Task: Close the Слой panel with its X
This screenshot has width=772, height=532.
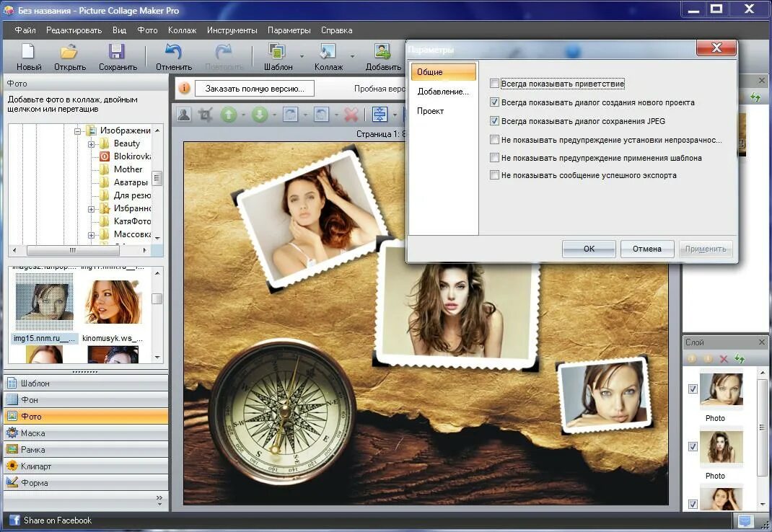Action: tap(762, 342)
